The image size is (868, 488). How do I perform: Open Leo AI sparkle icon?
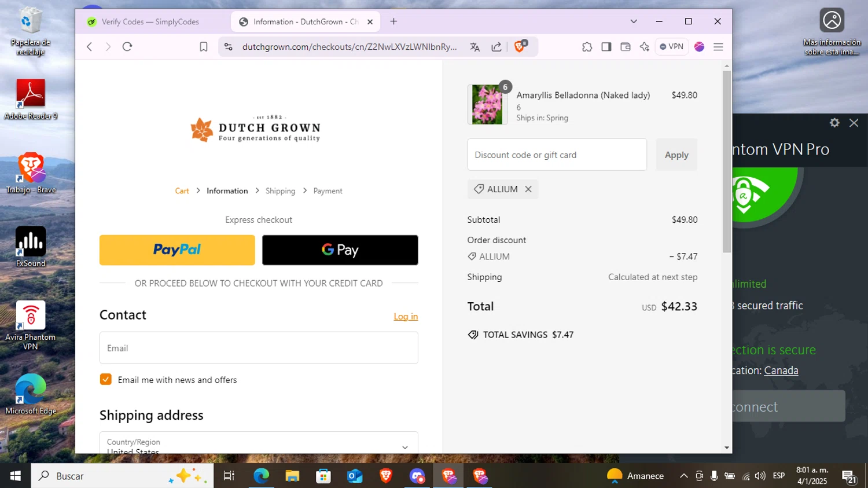tap(645, 47)
